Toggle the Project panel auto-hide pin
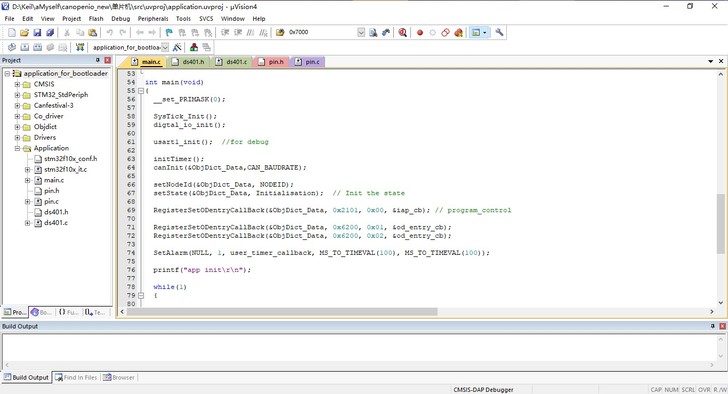The width and height of the screenshot is (728, 394). point(98,60)
